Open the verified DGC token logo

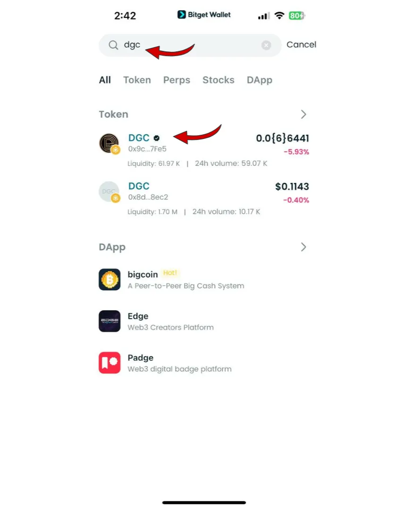109,143
